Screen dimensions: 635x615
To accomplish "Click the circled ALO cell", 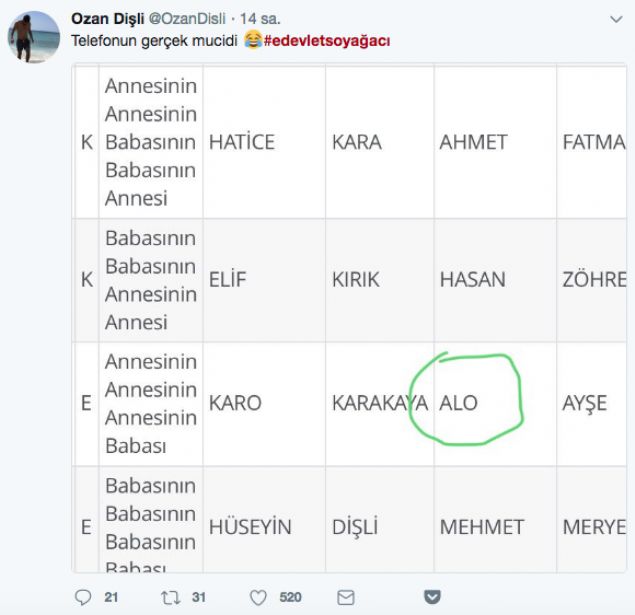I will (459, 403).
